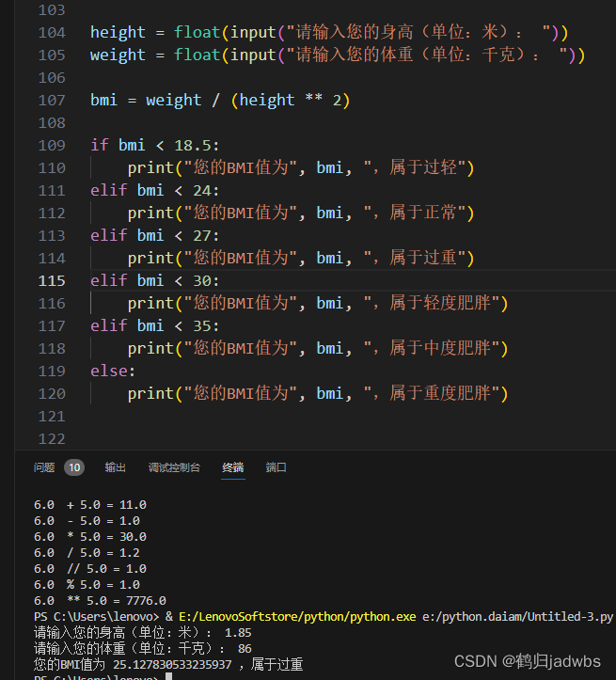Click terminal output '6.0 ** 5.0 = 7776.0'
616x680 pixels.
coord(100,601)
